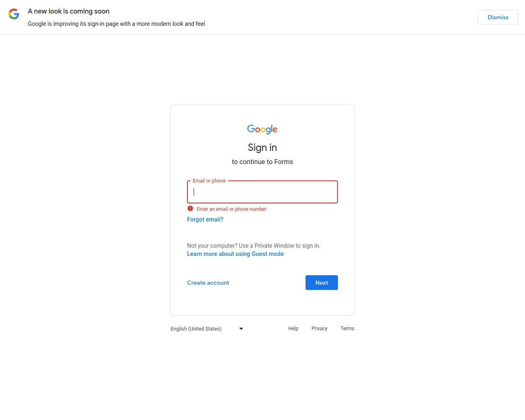Click the red error exclamation icon
Image resolution: width=525 pixels, height=420 pixels.
tap(190, 208)
